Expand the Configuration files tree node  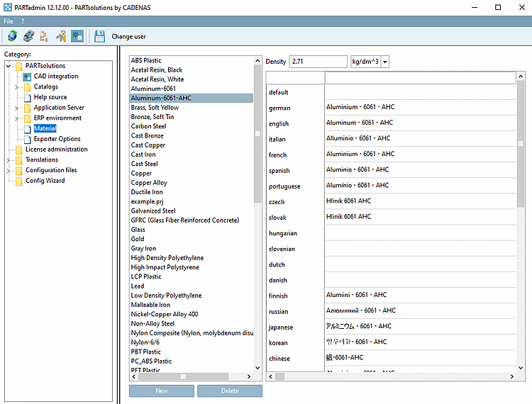9,171
